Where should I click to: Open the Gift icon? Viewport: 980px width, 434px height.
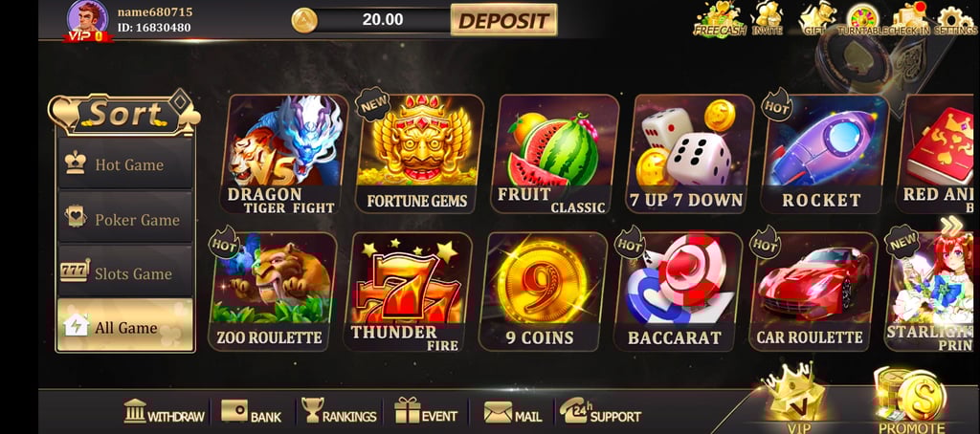(817, 18)
